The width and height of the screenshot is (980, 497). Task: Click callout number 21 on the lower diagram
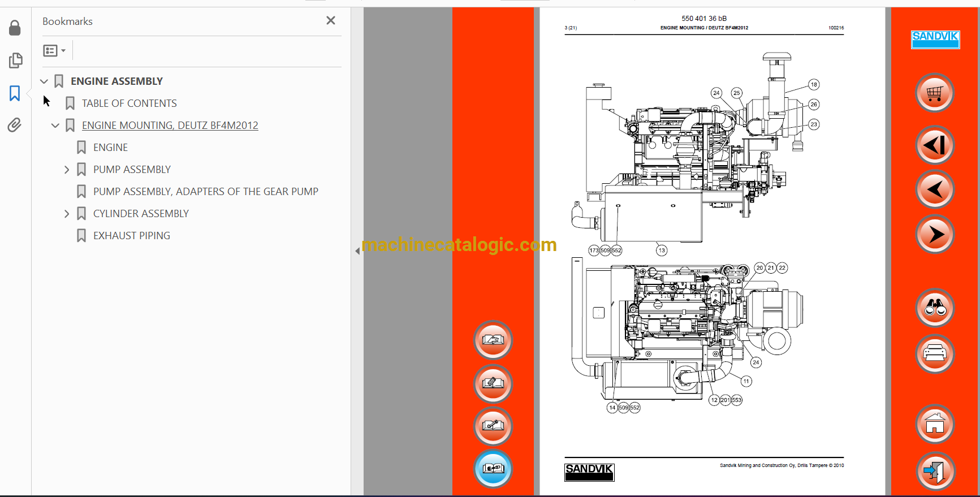[x=771, y=268]
